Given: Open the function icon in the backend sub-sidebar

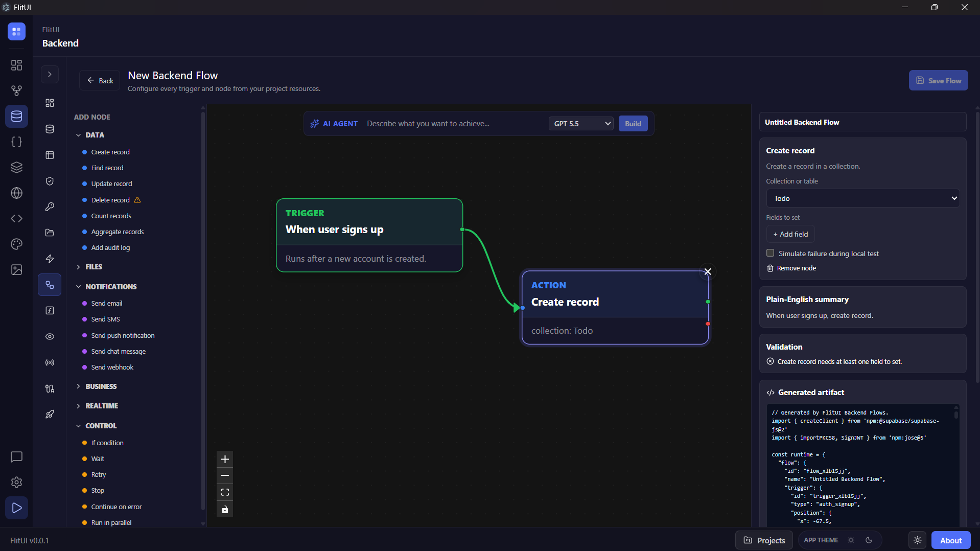Looking at the screenshot, I should [50, 310].
